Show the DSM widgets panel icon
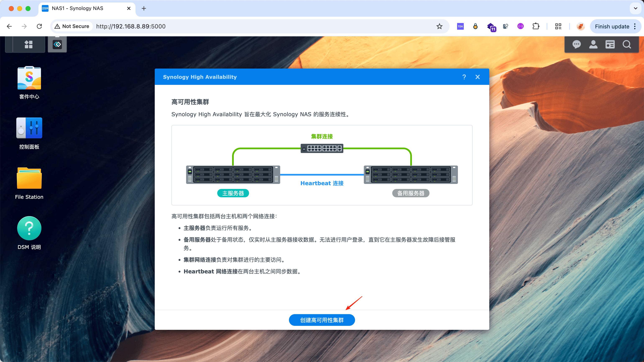The image size is (644, 362). click(x=610, y=45)
